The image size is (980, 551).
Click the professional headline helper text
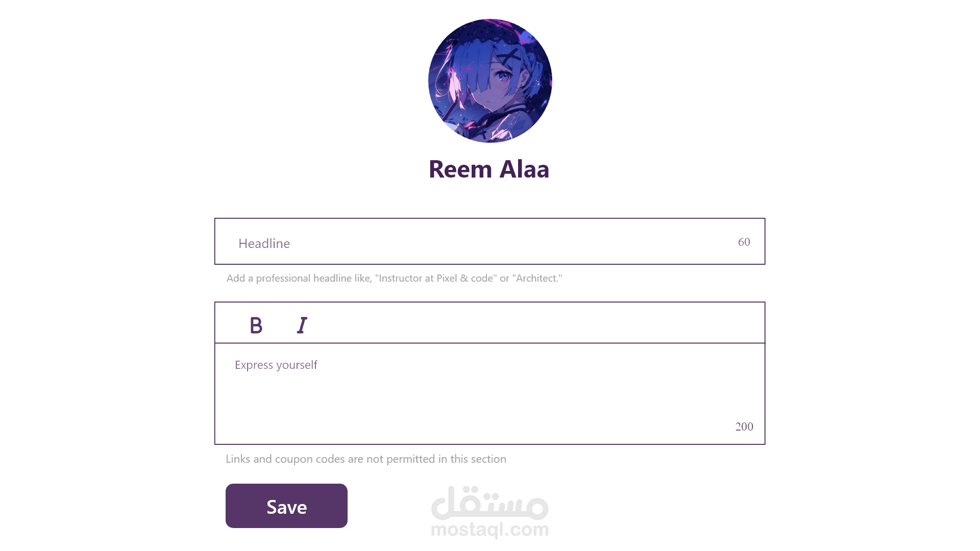pos(394,278)
